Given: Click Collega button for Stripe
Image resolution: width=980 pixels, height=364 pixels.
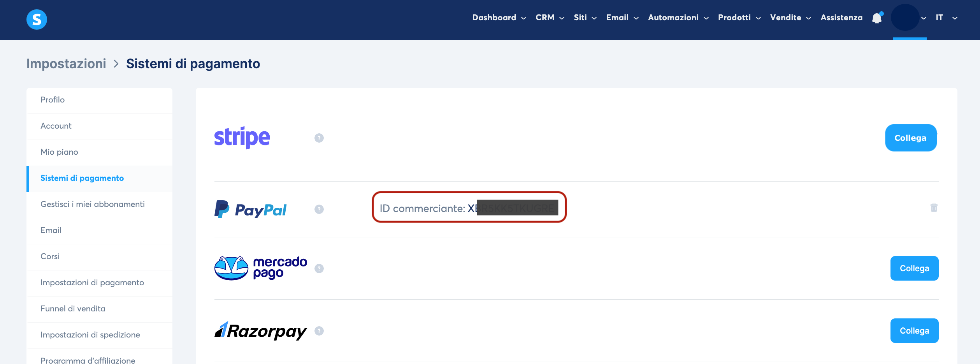Looking at the screenshot, I should point(911,138).
